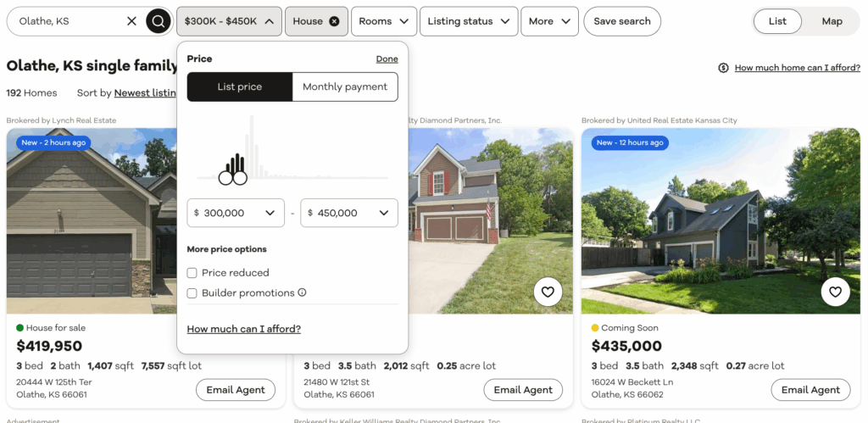Check the Price reduced option
Screen dimensions: 868x423
point(192,273)
